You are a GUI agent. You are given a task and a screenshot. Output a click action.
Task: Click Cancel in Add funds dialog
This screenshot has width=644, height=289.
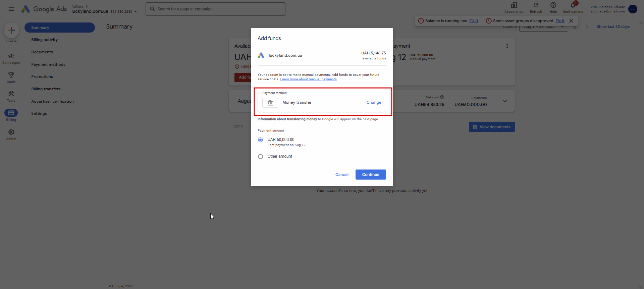coord(342,175)
